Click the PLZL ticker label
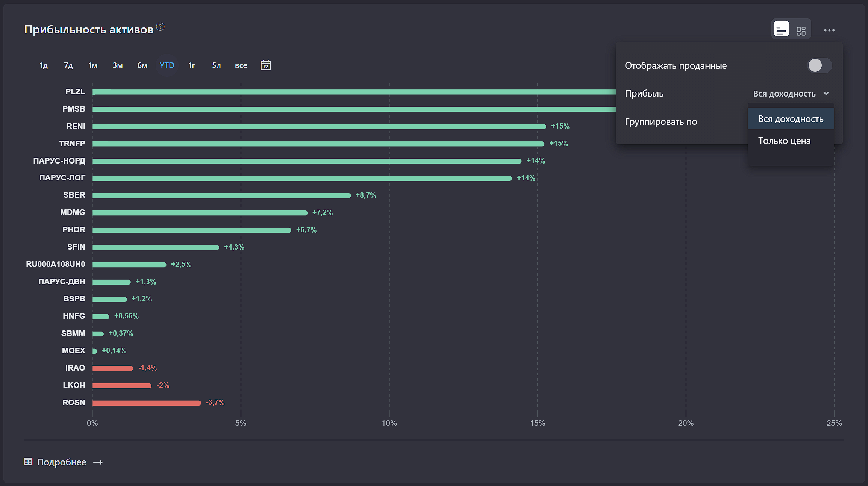868x486 pixels. (75, 92)
